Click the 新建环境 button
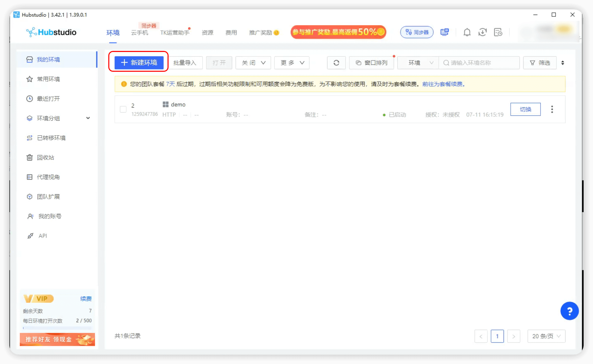The image size is (593, 364). (x=139, y=63)
